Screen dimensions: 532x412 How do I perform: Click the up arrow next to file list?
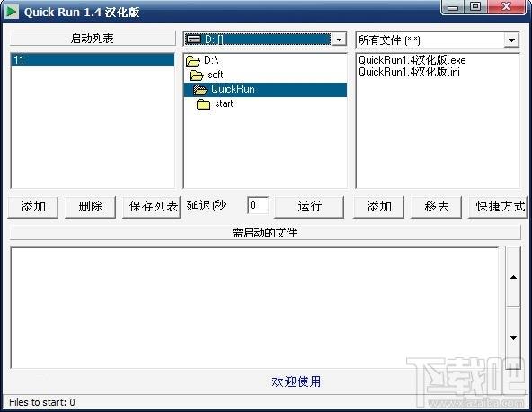click(x=513, y=277)
